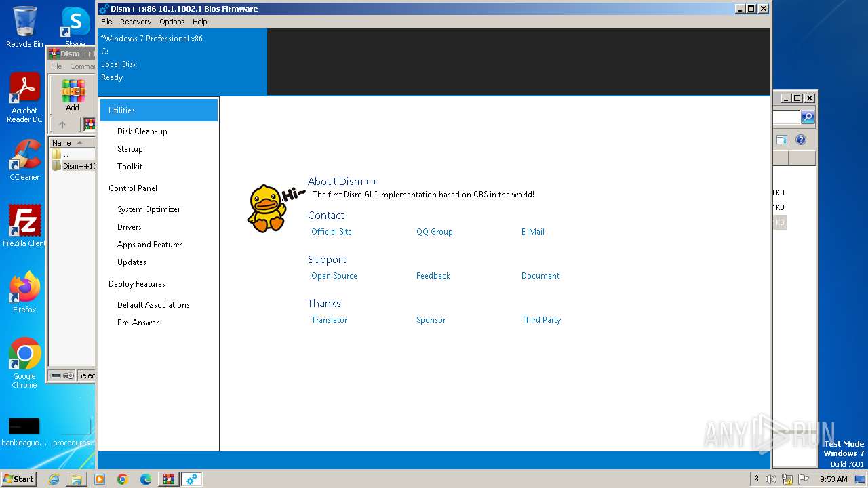Open Internet Explorer from the taskbar
Viewport: 868px width, 488px height.
[x=54, y=479]
